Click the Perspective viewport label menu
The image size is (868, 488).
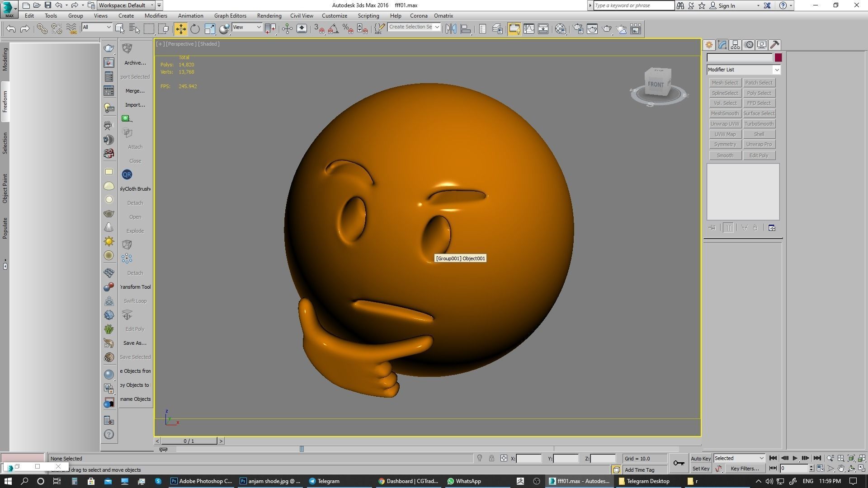click(x=181, y=44)
